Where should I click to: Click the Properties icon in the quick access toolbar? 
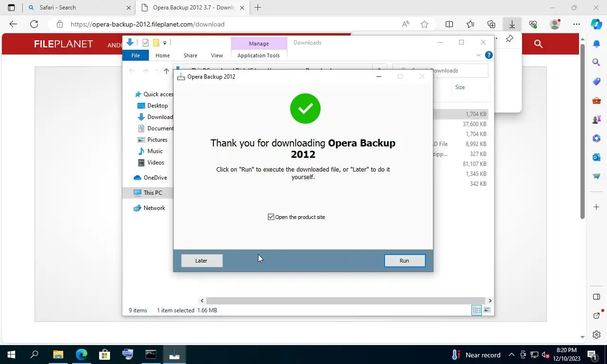(146, 43)
